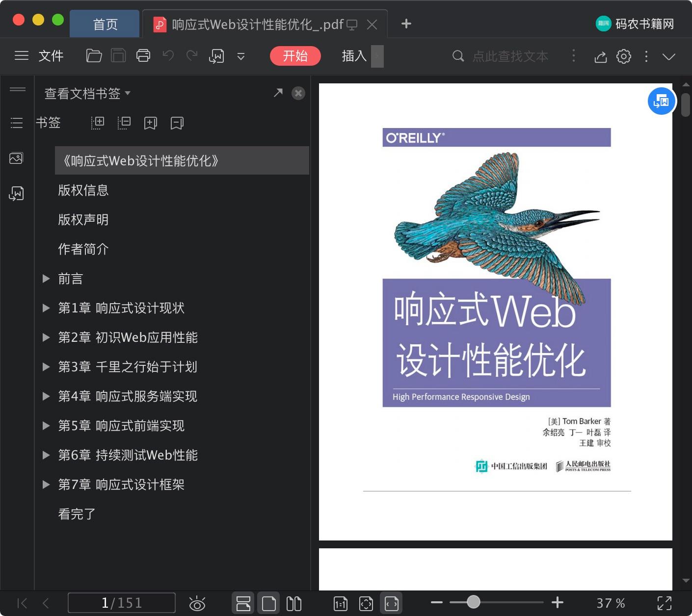The image size is (692, 616).
Task: Switch to single page view
Action: pyautogui.click(x=268, y=603)
